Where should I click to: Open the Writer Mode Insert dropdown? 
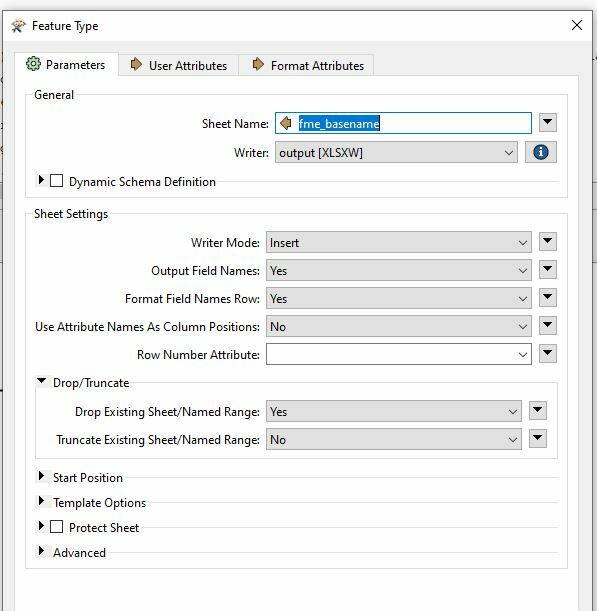click(399, 242)
